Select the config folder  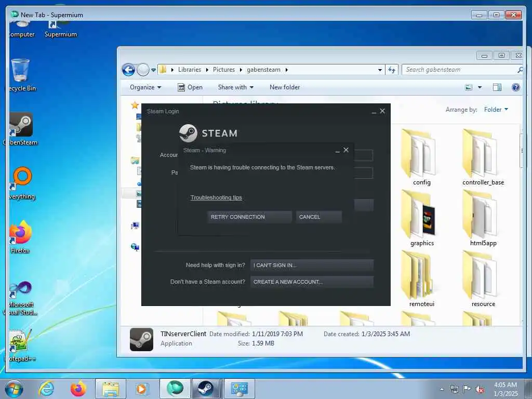coord(421,158)
